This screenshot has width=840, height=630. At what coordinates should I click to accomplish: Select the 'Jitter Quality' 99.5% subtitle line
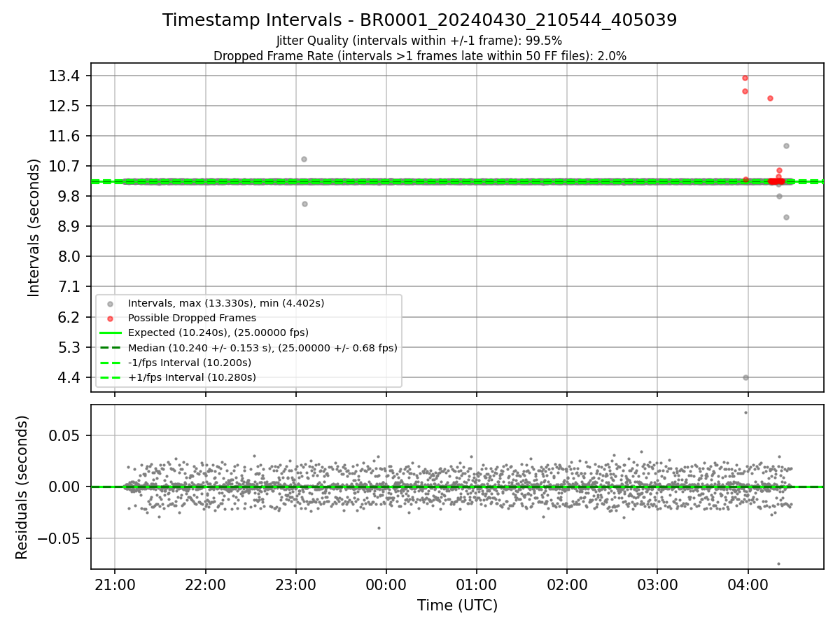(x=419, y=41)
